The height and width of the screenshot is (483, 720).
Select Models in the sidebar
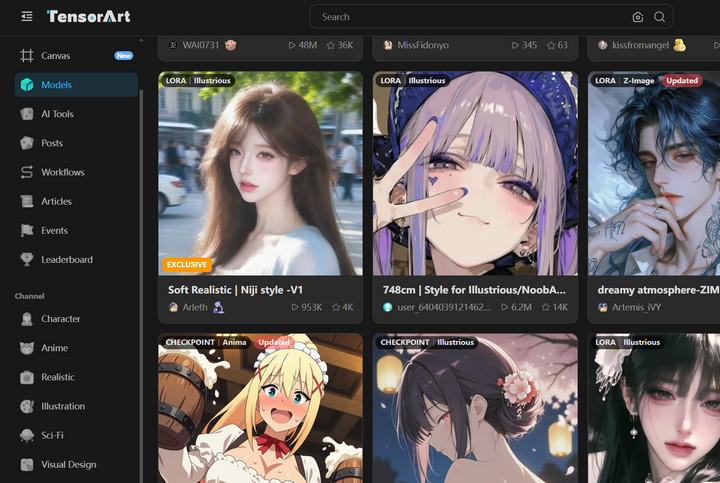click(76, 84)
